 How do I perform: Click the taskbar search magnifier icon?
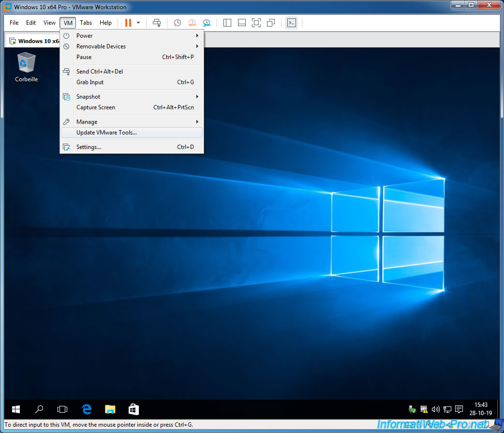[x=39, y=409]
